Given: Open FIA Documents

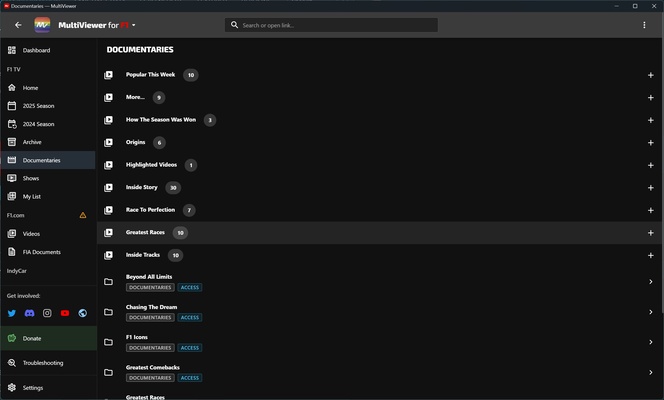Looking at the screenshot, I should (x=48, y=252).
